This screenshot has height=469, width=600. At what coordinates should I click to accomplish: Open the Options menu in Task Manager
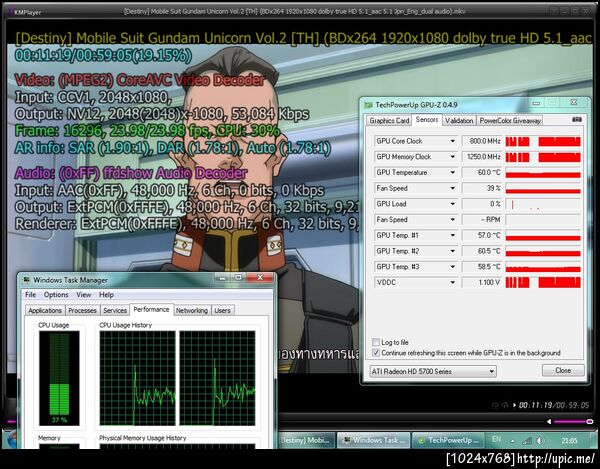56,295
